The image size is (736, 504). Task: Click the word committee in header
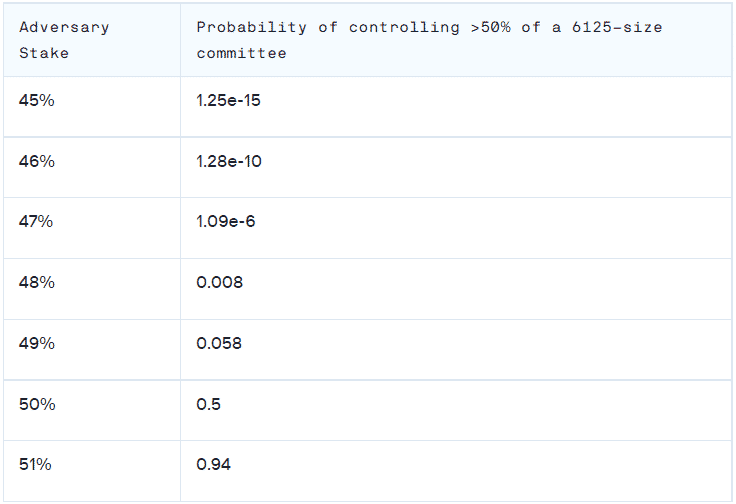(241, 53)
